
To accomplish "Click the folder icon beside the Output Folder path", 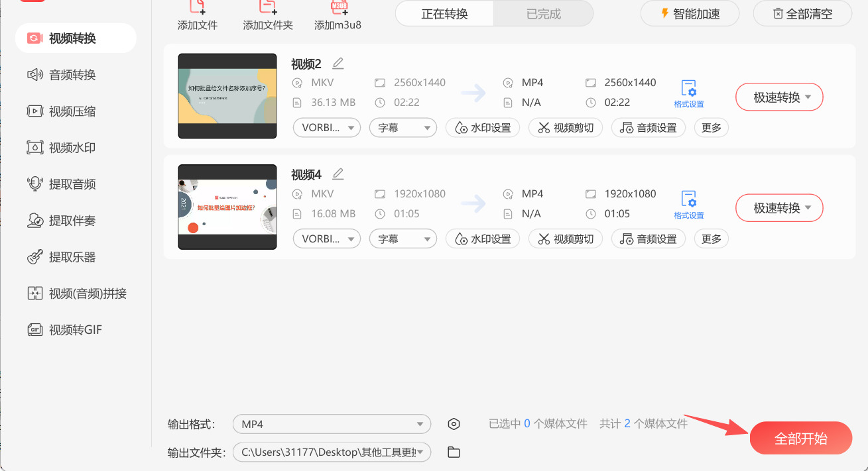I will tap(454, 452).
